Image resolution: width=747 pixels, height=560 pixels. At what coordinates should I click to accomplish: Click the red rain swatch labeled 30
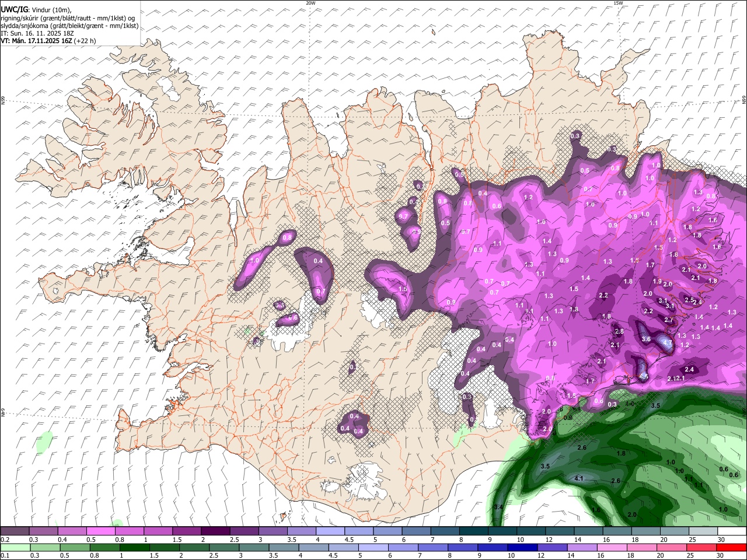(731, 547)
